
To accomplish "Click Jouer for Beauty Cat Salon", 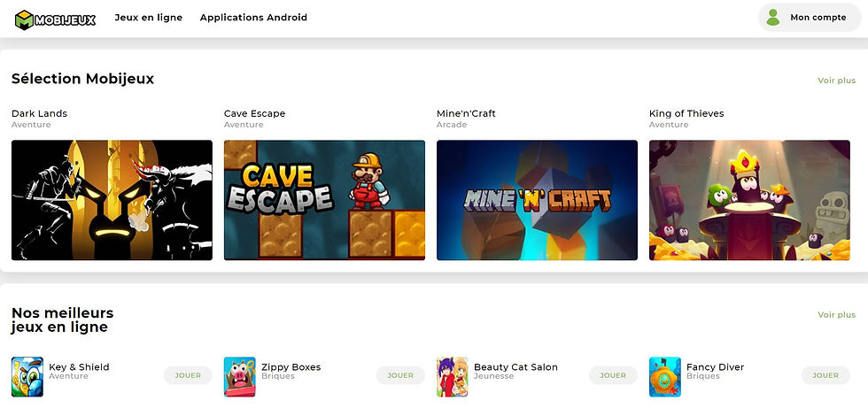I will pos(613,375).
